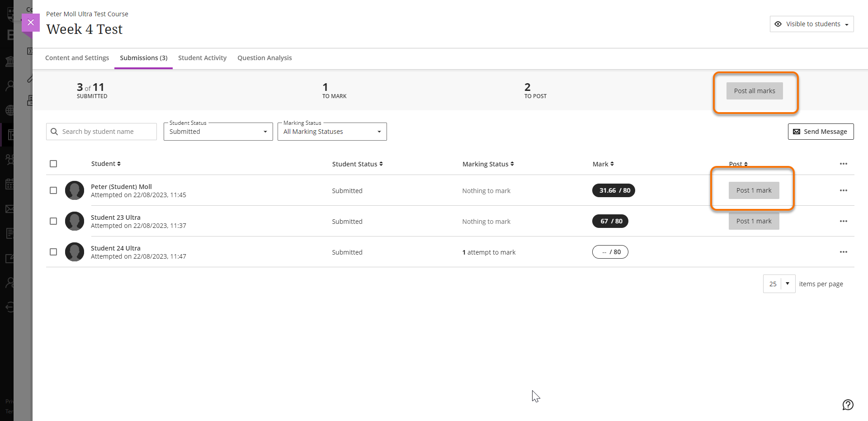Image resolution: width=868 pixels, height=421 pixels.
Task: Click the Post all marks button
Action: [754, 91]
